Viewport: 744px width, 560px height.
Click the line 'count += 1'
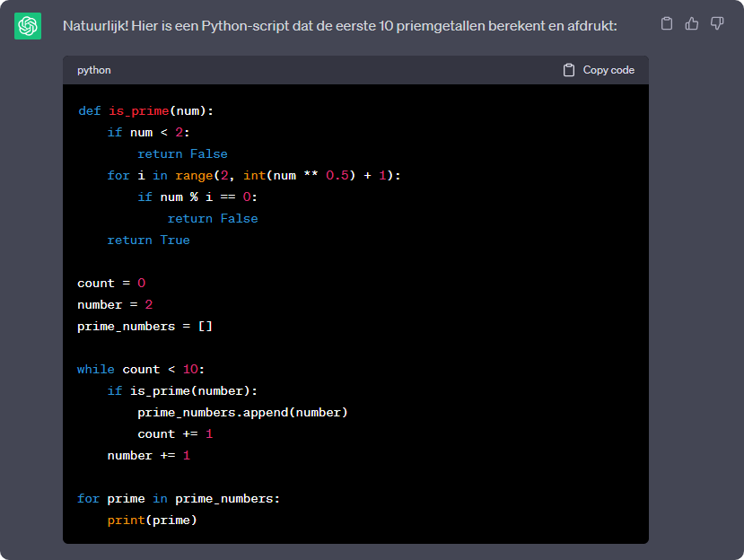(175, 434)
